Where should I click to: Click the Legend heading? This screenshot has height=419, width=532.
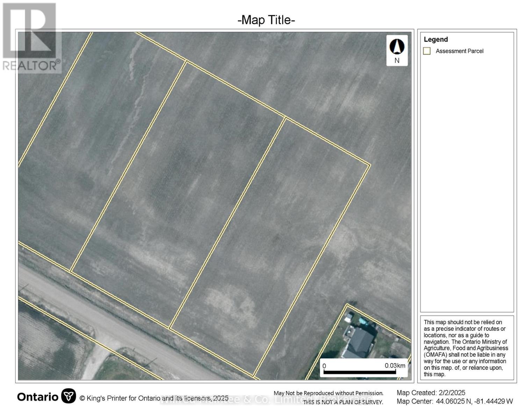tap(436, 39)
